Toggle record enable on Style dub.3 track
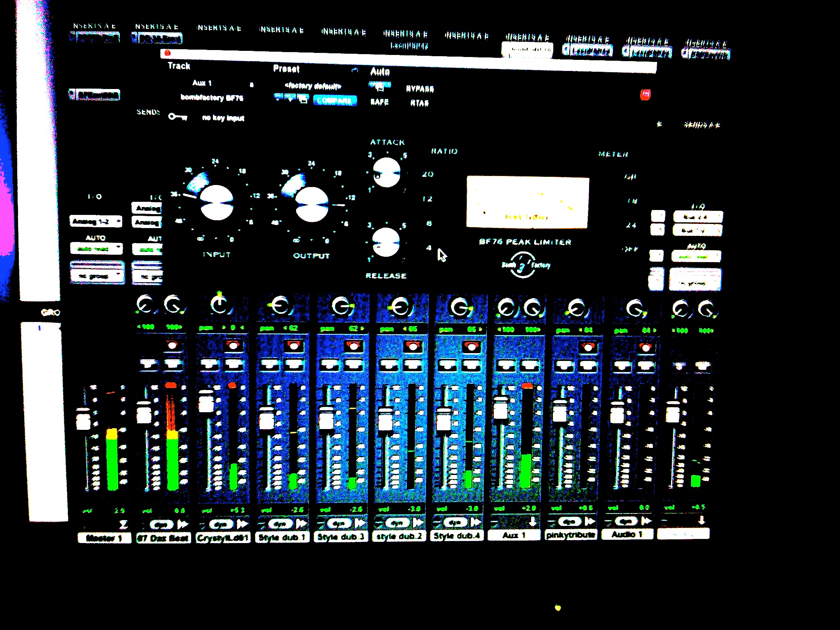 [x=353, y=346]
